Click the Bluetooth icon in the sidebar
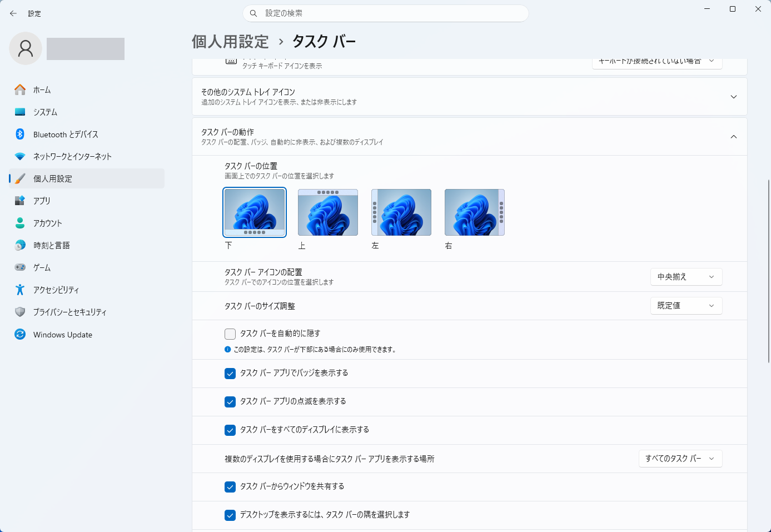Screen dimensions: 771x532 20,134
